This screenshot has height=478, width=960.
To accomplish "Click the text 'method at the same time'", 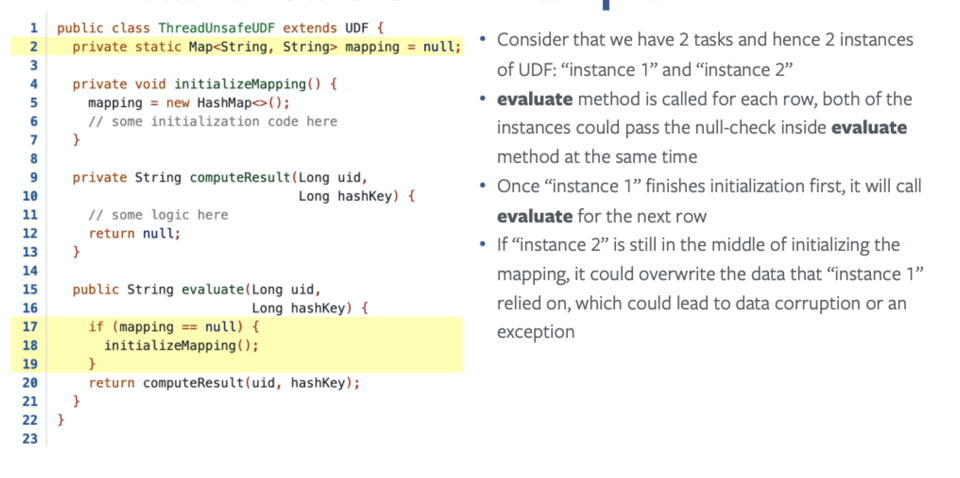I will pyautogui.click(x=597, y=157).
